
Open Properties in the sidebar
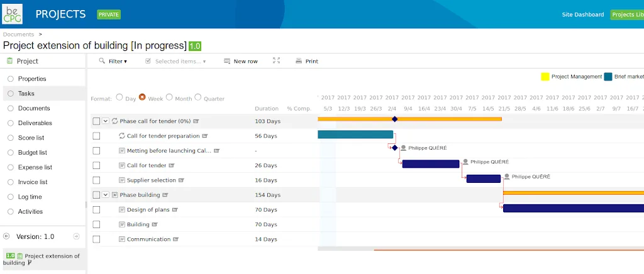[x=32, y=79]
